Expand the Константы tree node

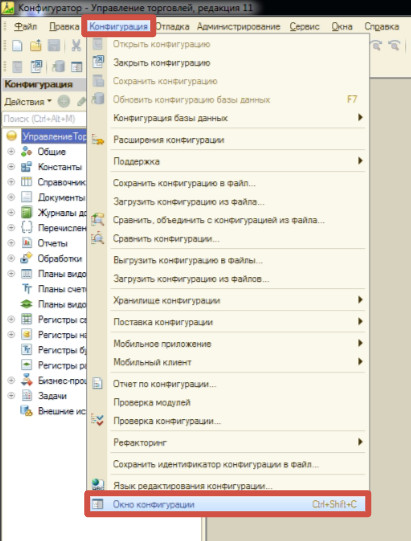click(11, 167)
